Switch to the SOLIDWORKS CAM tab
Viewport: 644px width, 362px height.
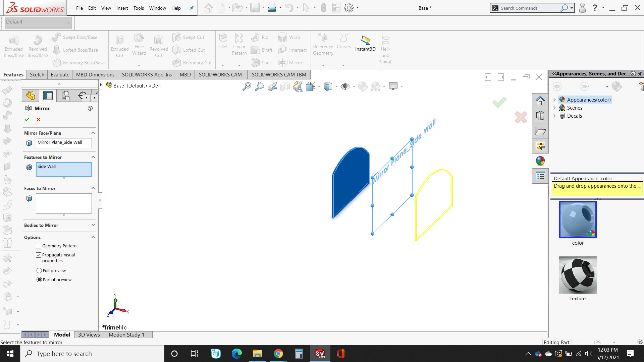point(220,74)
